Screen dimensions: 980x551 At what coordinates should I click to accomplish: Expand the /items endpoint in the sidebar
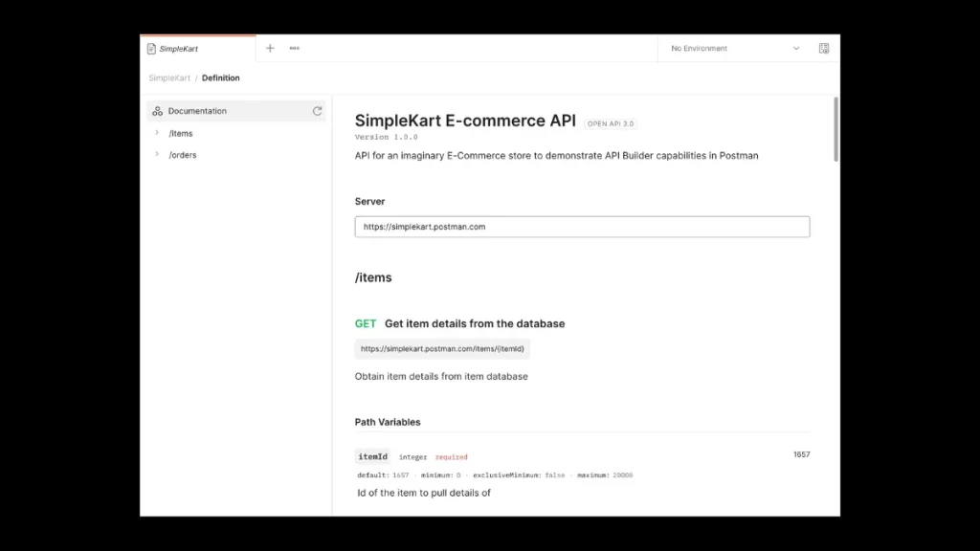pos(159,133)
